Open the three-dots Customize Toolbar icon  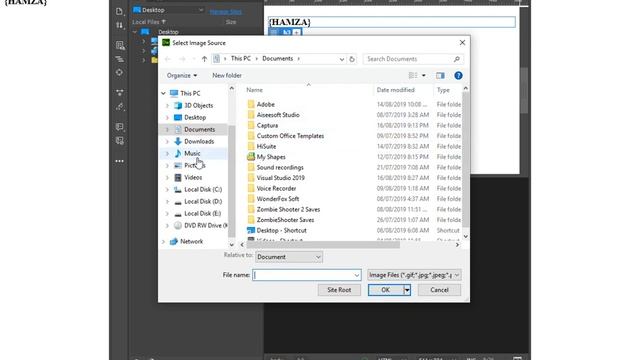120,161
